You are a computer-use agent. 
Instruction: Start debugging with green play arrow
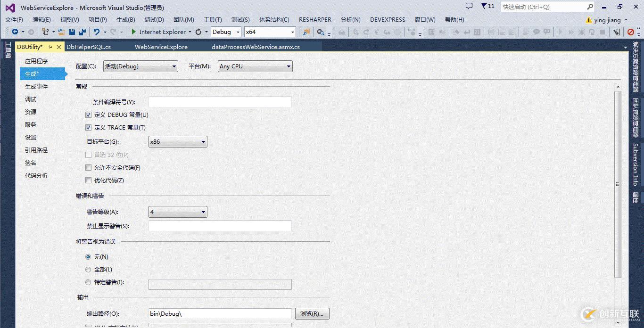(134, 32)
